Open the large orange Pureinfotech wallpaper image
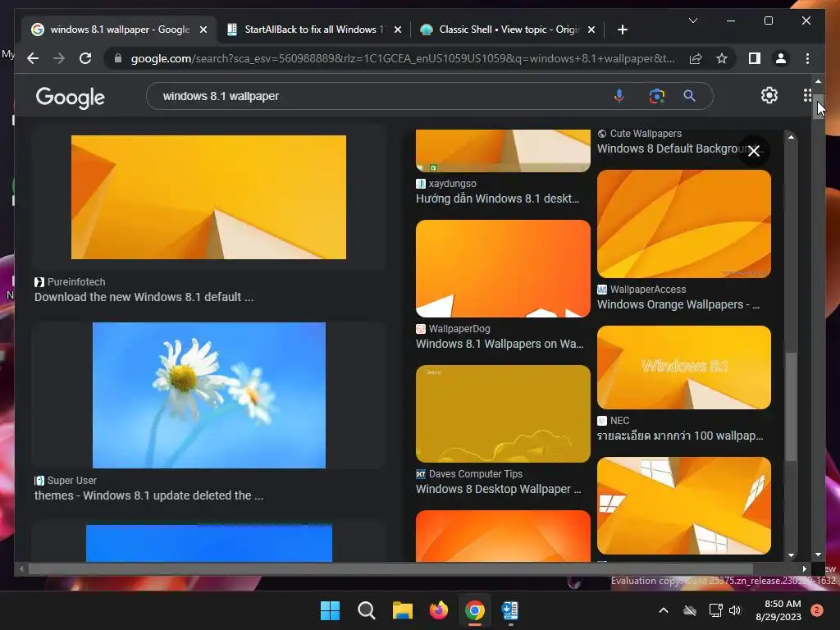 (x=208, y=197)
